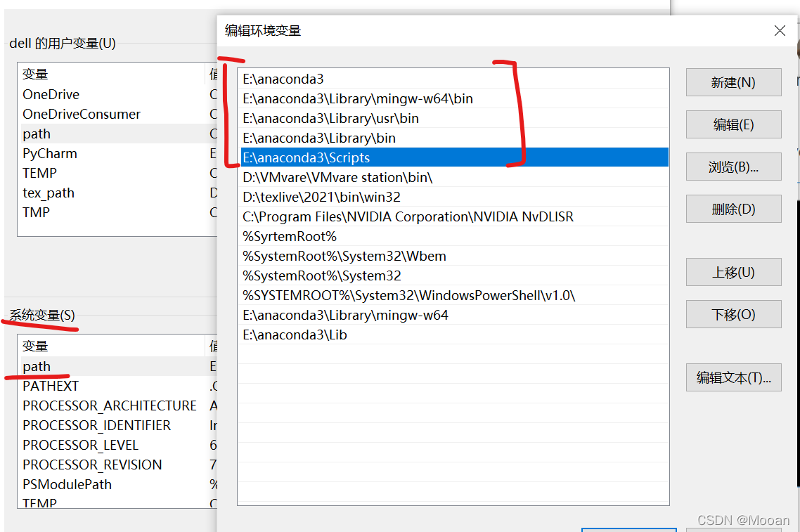Move entry up with 上移(U)
800x532 pixels.
(733, 272)
